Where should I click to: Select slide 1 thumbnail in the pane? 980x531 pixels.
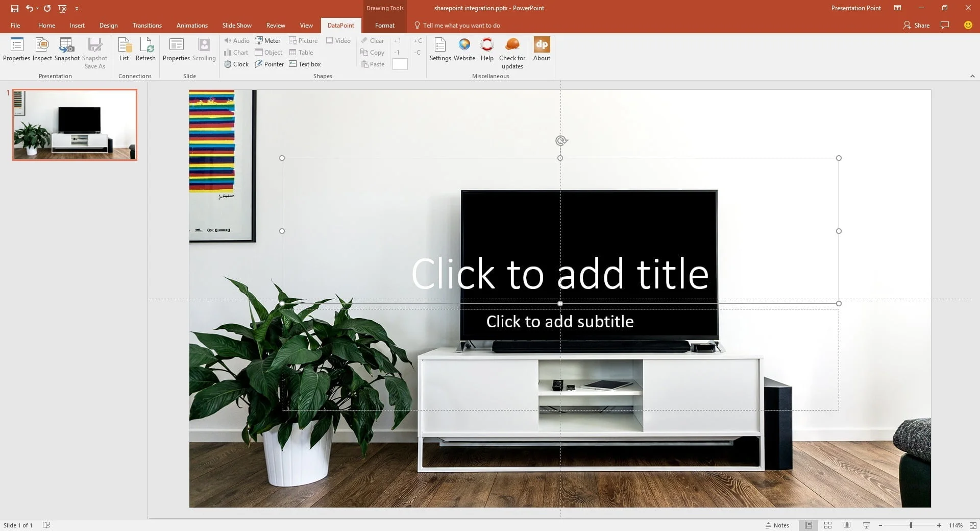tap(75, 124)
